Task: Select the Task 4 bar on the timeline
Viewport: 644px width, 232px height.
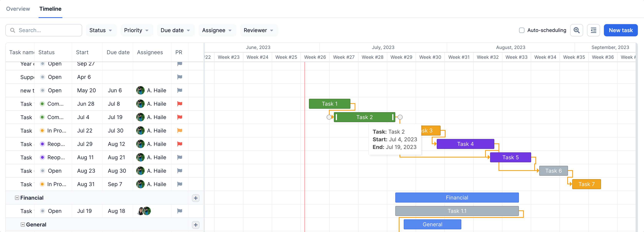Action: 465,144
